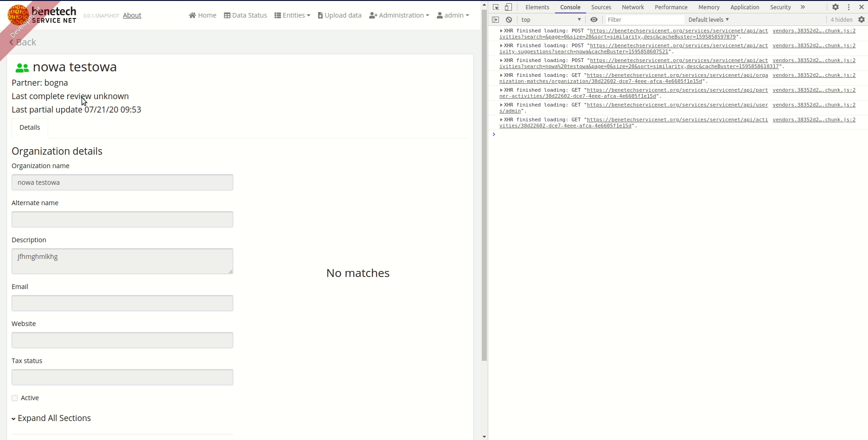Open the Sources panel in DevTools

pos(601,7)
